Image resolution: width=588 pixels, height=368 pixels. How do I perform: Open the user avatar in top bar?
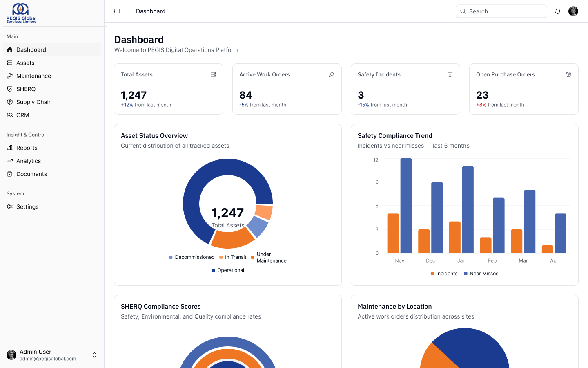click(x=573, y=11)
